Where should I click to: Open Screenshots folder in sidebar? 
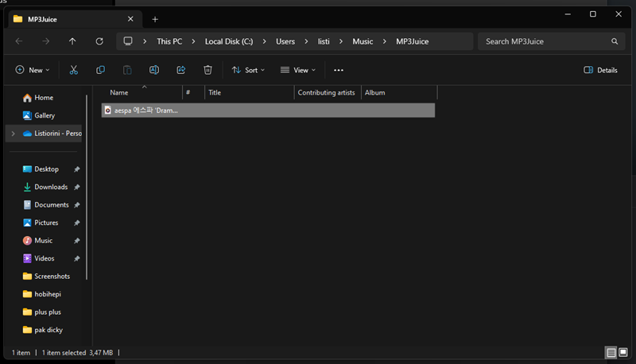(46, 276)
